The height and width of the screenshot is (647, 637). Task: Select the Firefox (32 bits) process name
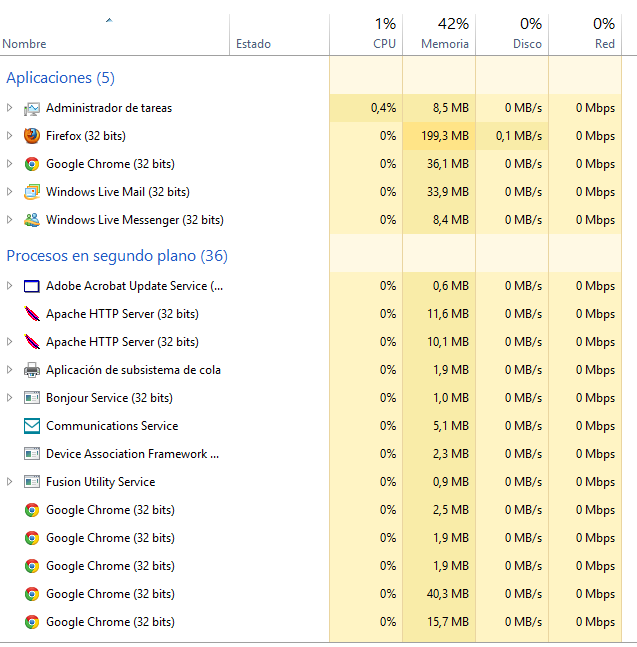pyautogui.click(x=86, y=136)
